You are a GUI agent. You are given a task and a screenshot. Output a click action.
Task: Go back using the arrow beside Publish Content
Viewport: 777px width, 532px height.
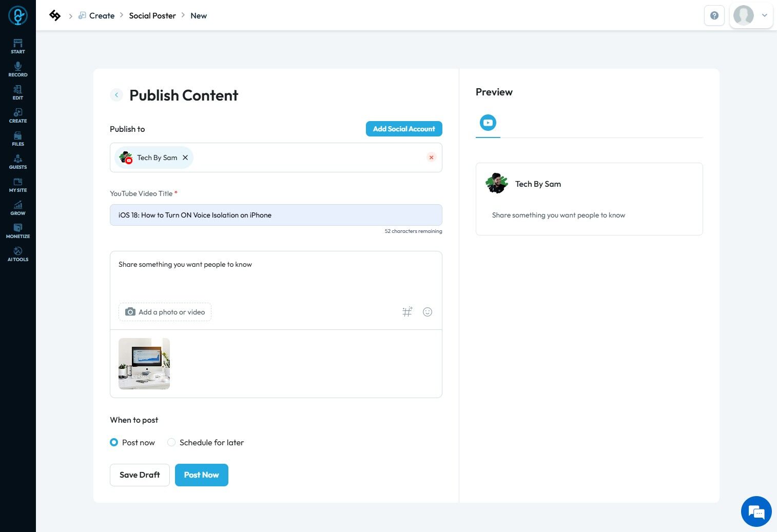tap(116, 95)
